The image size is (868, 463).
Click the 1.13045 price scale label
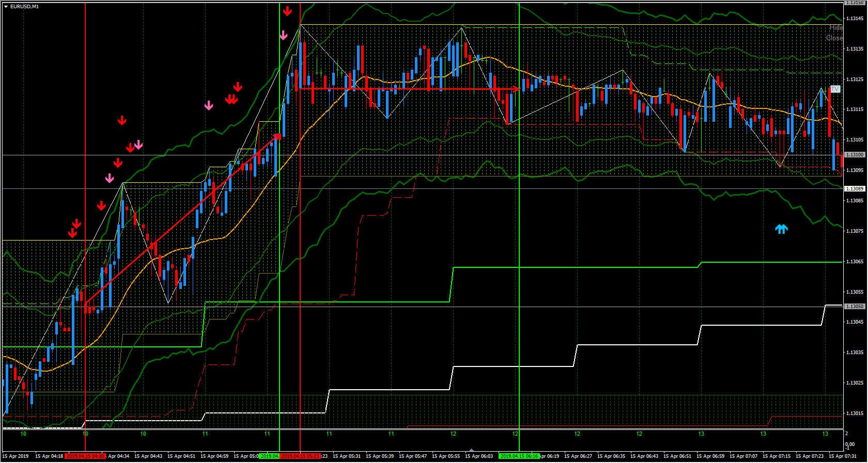pos(855,322)
